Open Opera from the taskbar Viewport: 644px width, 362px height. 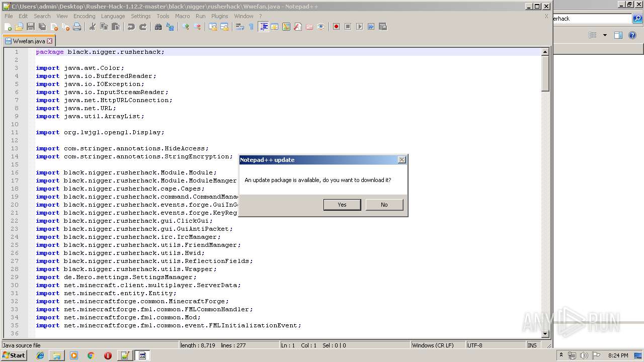[108, 355]
